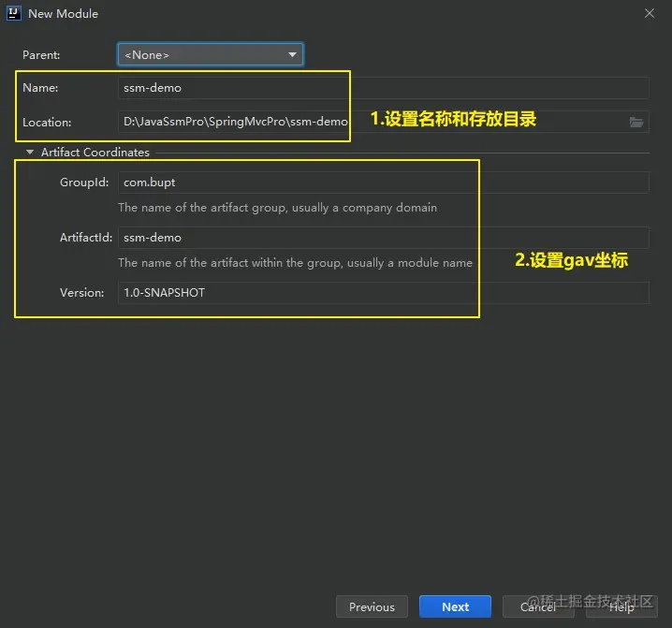Open Help for this dialog

pos(621,606)
